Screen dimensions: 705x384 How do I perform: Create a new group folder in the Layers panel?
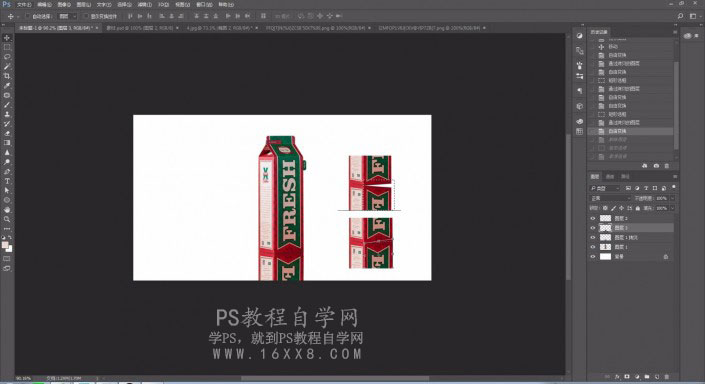click(647, 376)
